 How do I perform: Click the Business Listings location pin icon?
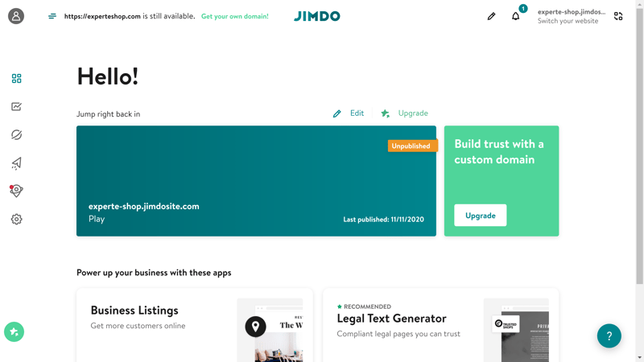point(255,327)
